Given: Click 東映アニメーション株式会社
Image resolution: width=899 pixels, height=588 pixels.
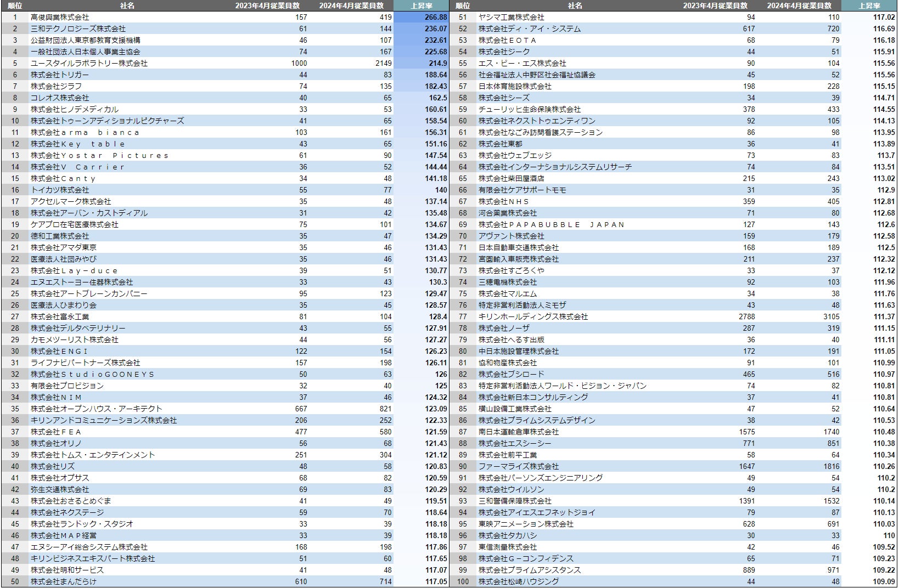Looking at the screenshot, I should [526, 524].
